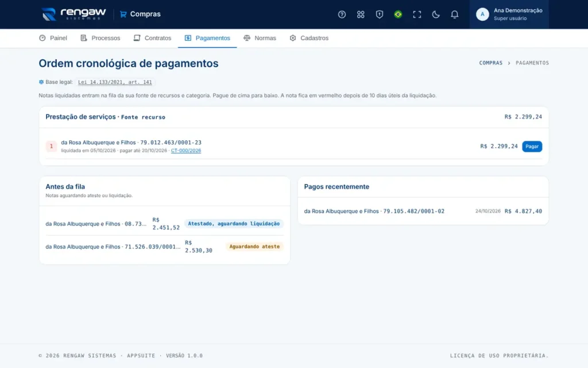The image size is (588, 368).
Task: Toggle fullscreen mode icon
Action: [x=417, y=14]
